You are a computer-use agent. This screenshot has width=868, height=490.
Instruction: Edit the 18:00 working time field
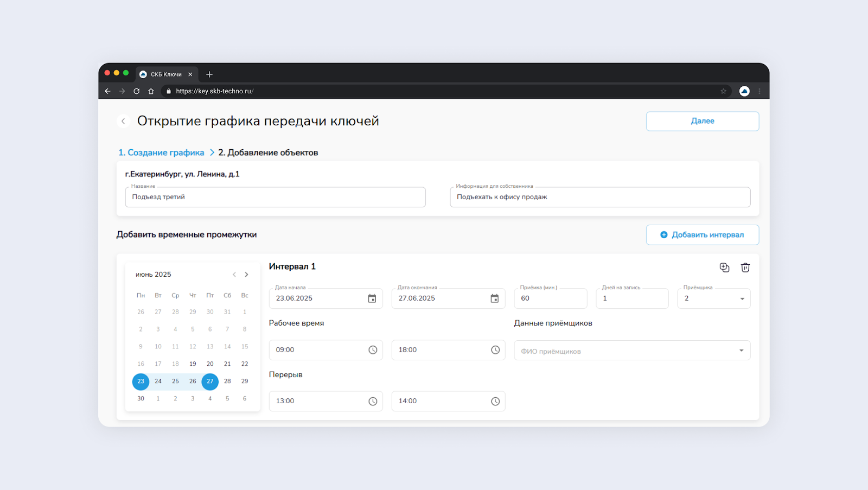[x=449, y=350]
